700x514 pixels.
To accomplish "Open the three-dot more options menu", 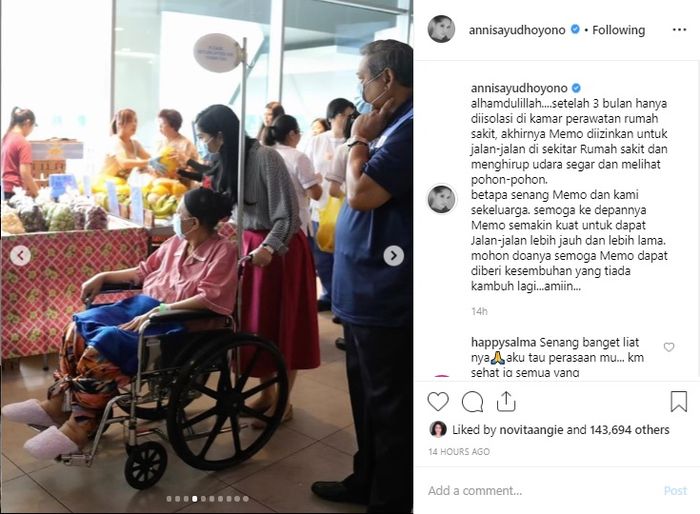I will pos(679,30).
